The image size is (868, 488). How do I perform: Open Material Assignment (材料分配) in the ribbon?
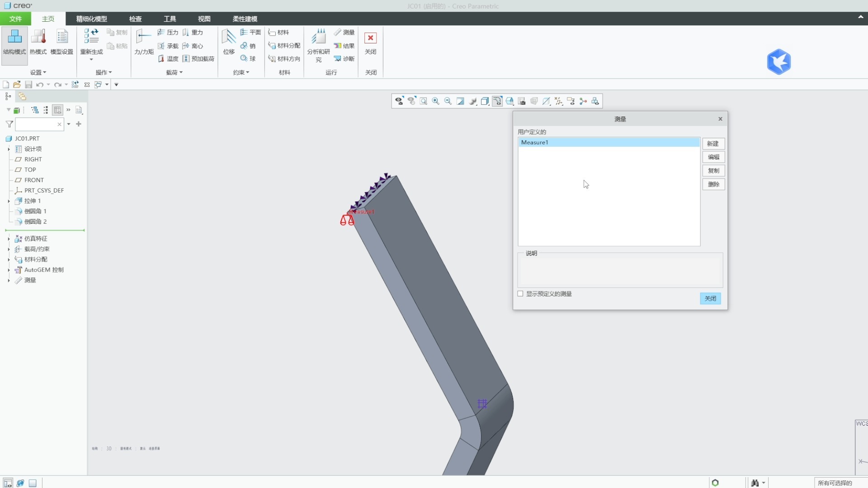(x=284, y=46)
